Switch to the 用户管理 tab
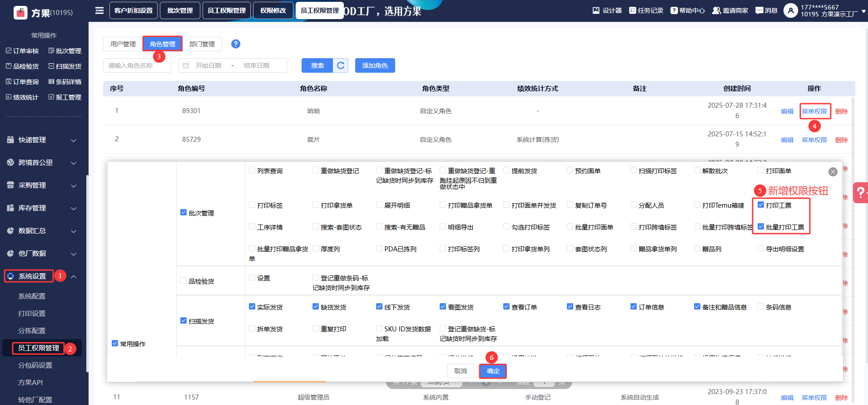The width and height of the screenshot is (868, 405). click(123, 44)
